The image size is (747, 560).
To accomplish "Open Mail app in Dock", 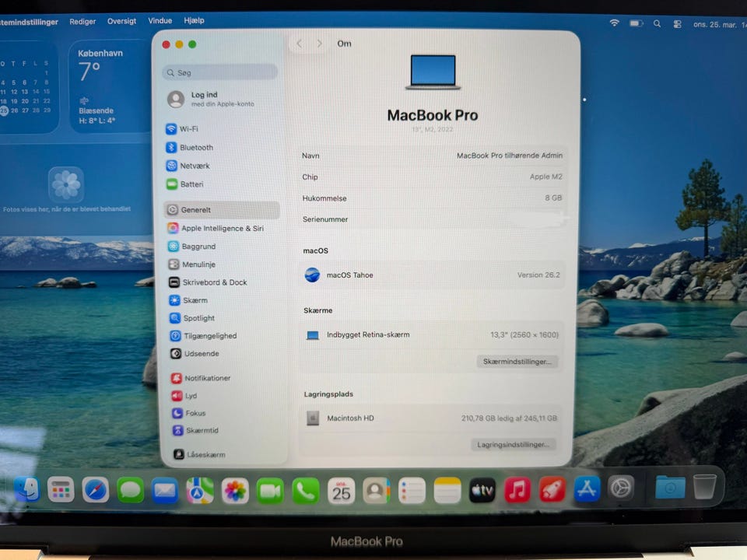I will pyautogui.click(x=165, y=491).
